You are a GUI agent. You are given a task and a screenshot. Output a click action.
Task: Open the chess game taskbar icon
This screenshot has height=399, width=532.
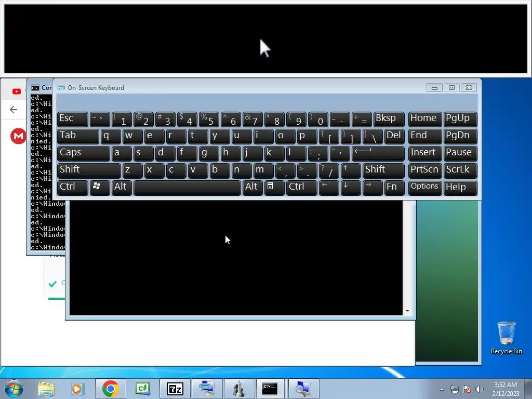pyautogui.click(x=239, y=389)
